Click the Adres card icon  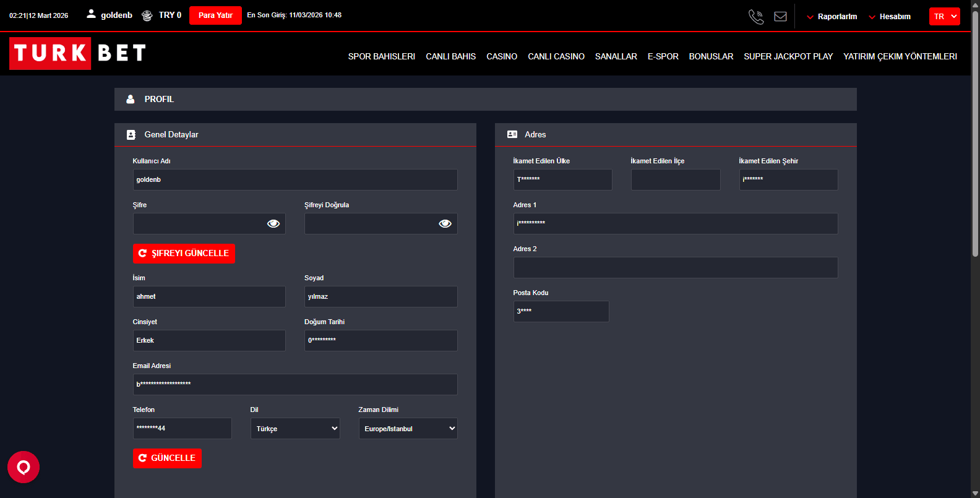click(x=512, y=134)
